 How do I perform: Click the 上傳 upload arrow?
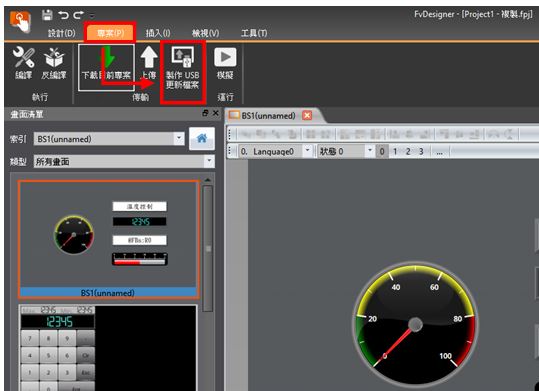pos(149,63)
